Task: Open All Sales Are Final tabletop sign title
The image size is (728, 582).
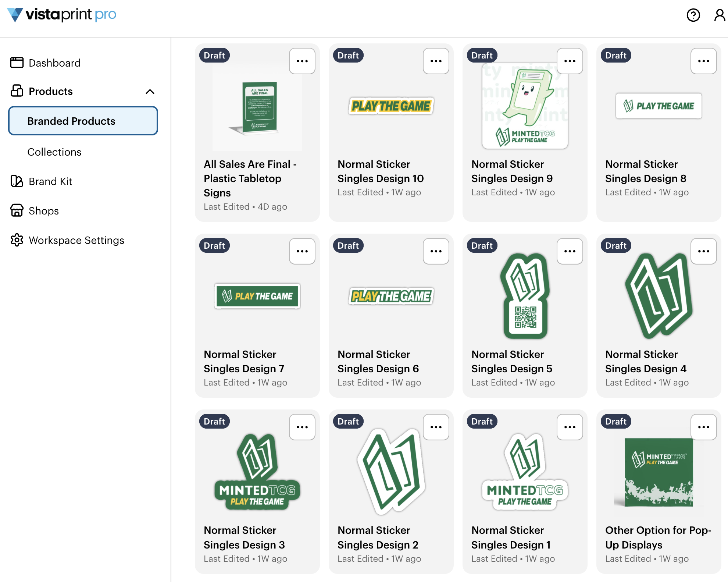Action: click(x=250, y=178)
